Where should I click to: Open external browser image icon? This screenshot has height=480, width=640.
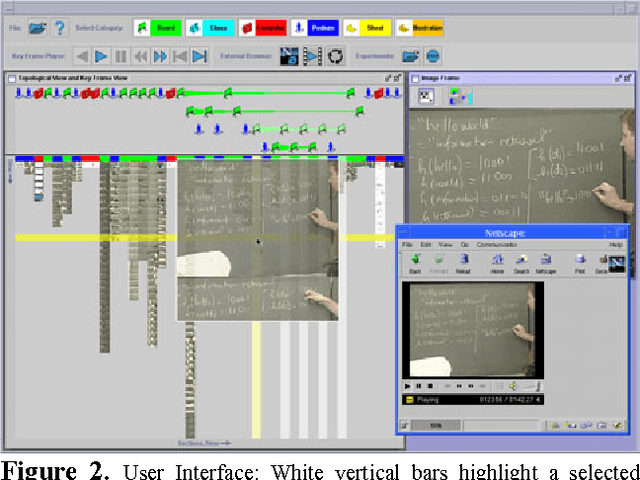click(x=289, y=56)
